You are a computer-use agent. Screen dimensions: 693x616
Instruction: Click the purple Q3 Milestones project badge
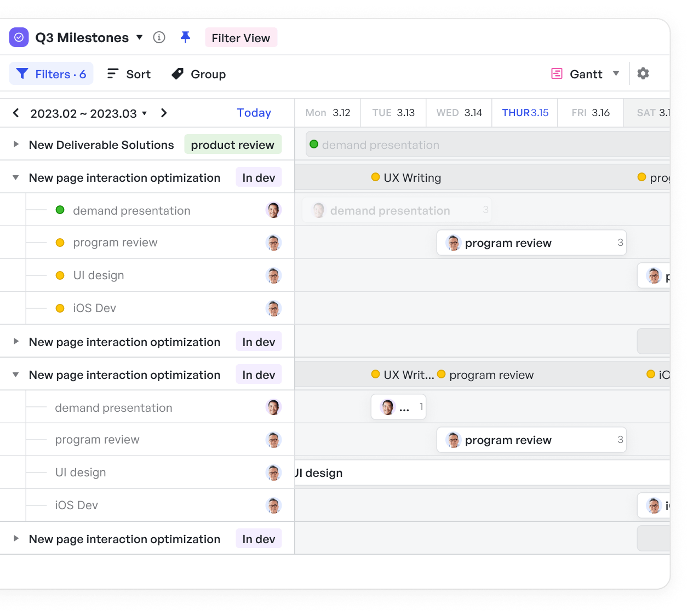[x=18, y=37]
